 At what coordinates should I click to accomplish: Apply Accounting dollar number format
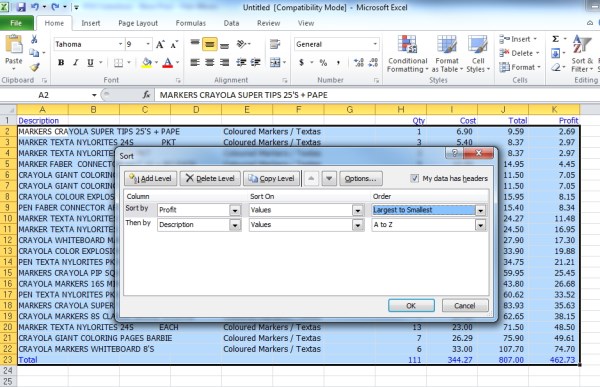point(302,62)
